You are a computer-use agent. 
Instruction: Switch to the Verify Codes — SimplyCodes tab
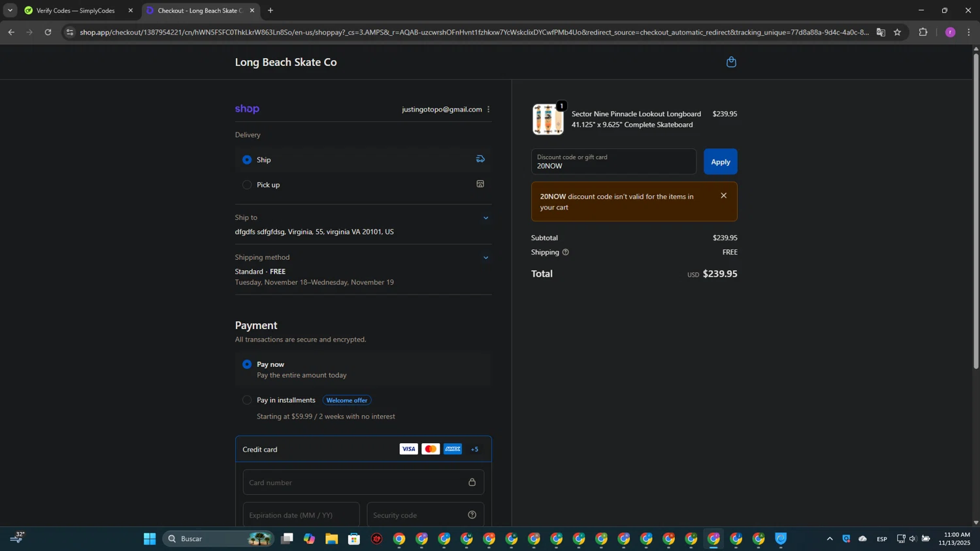[x=75, y=10]
